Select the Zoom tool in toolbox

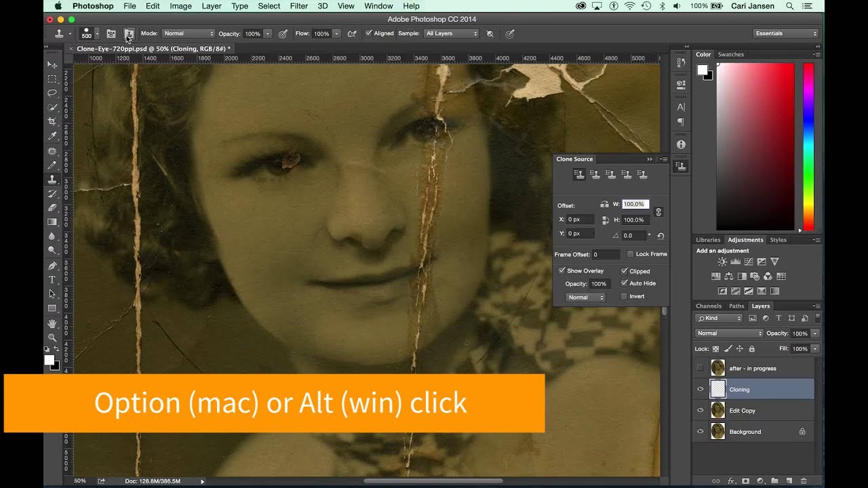(x=52, y=338)
